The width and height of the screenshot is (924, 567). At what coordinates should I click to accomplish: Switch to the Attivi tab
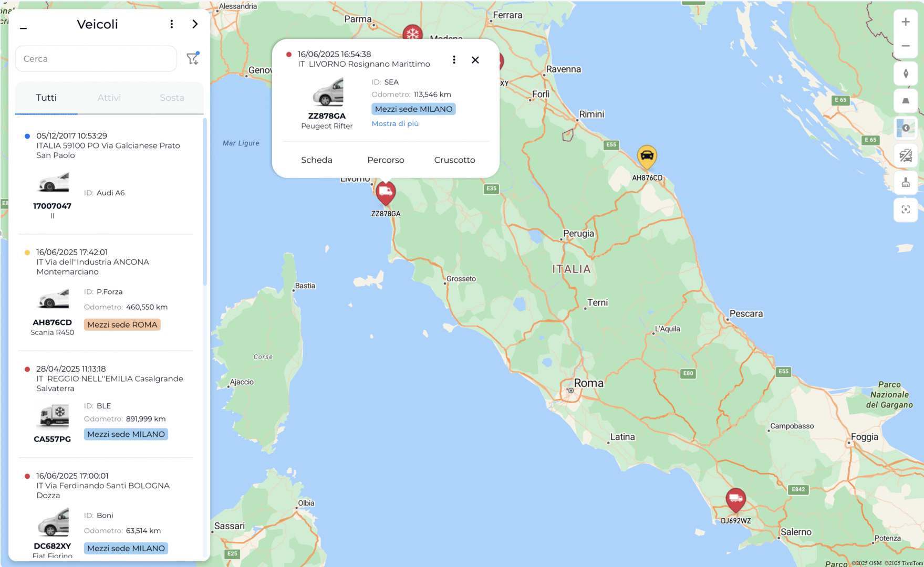coord(109,98)
